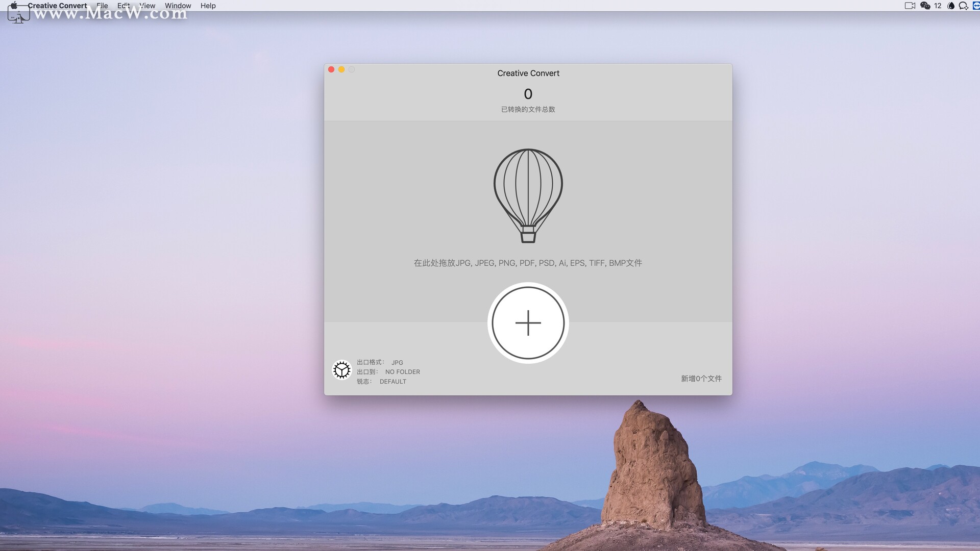Screen dimensions: 980x551
Task: Click the DEFAULT sharpness value
Action: point(393,382)
